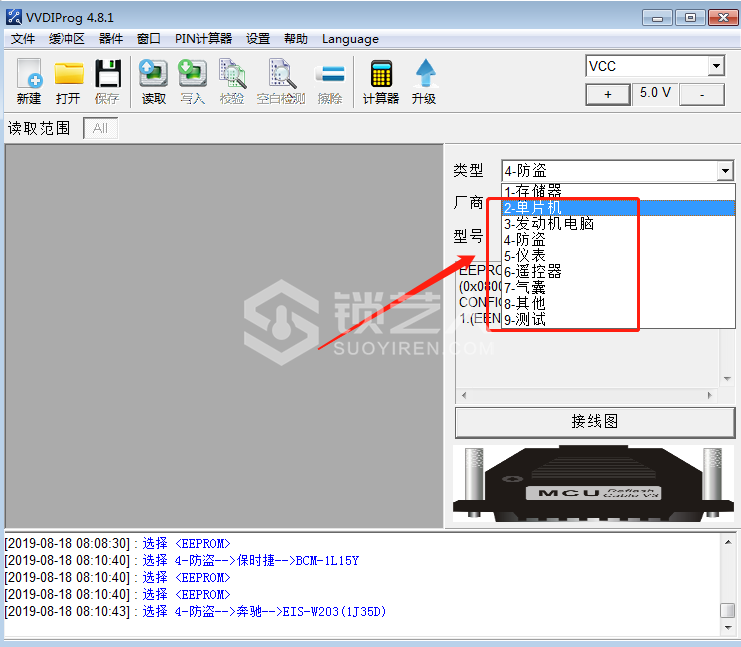Viewport: 741px width, 647px height.
Task: Click log entry 奔驰-->EIS-W203(1J35D)
Action: tap(195, 612)
